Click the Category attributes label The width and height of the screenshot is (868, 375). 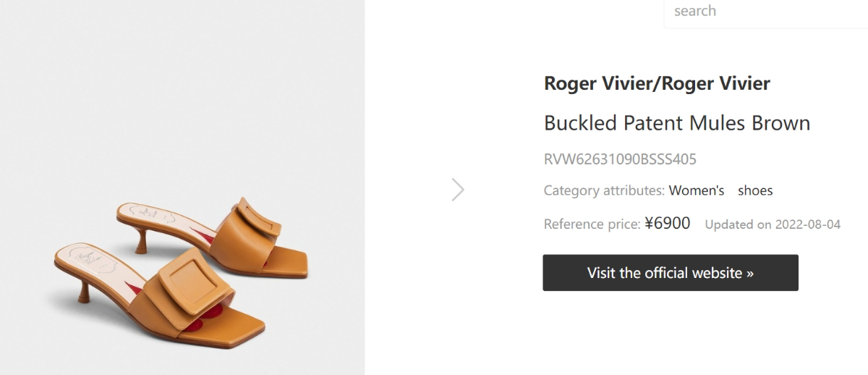click(x=604, y=190)
